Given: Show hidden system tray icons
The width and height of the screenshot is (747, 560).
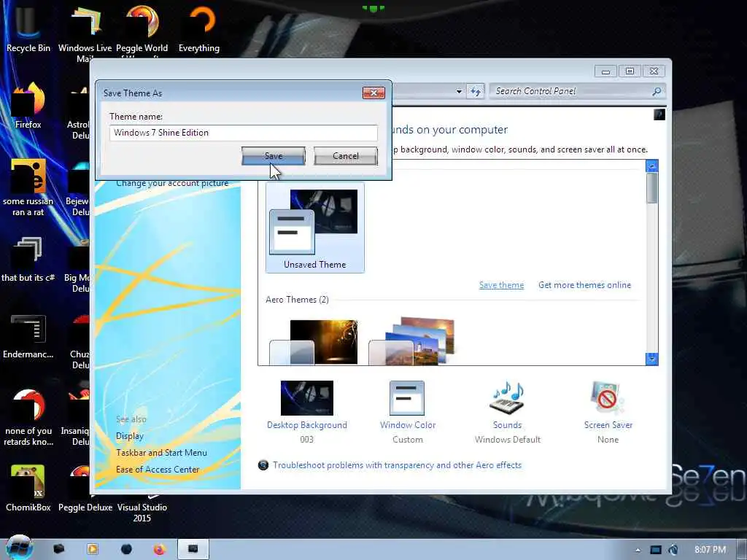Looking at the screenshot, I should click(x=638, y=550).
